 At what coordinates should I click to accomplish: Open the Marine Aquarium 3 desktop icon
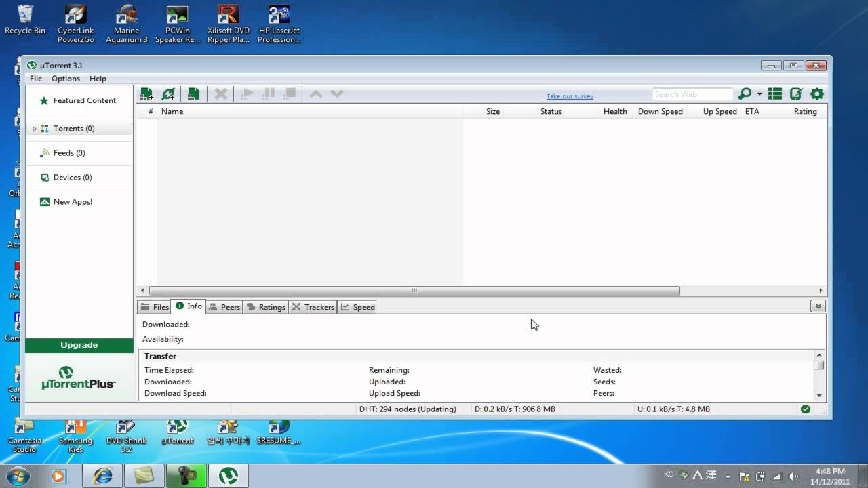pyautogui.click(x=126, y=24)
